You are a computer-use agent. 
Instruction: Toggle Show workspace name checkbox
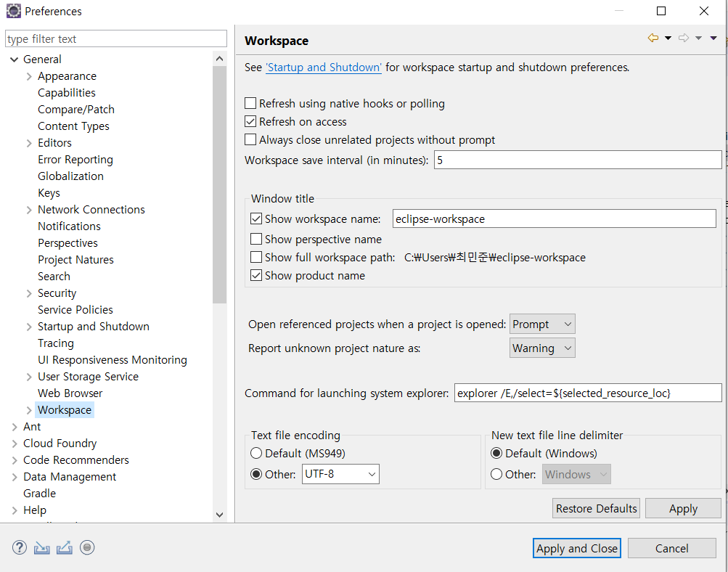pyautogui.click(x=256, y=218)
